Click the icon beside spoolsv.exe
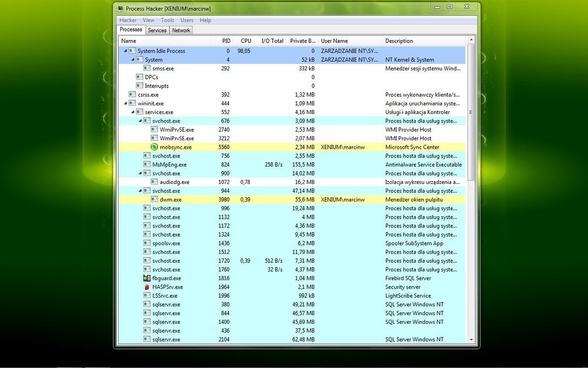 pos(147,243)
